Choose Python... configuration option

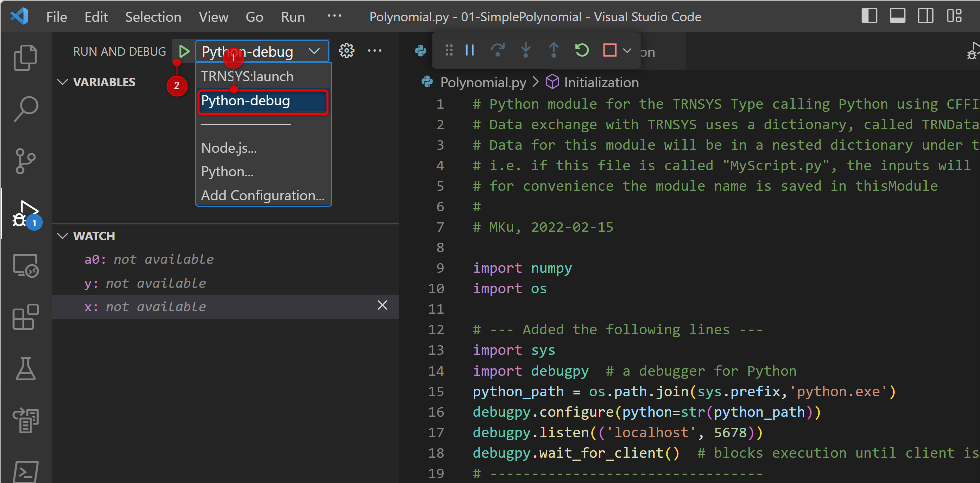pyautogui.click(x=264, y=171)
